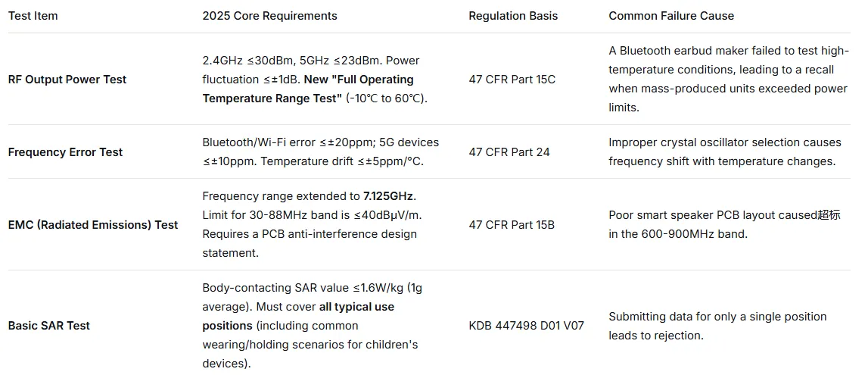This screenshot has height=375, width=868.
Task: Select the "Frequency Error Test" row label
Action: [65, 152]
